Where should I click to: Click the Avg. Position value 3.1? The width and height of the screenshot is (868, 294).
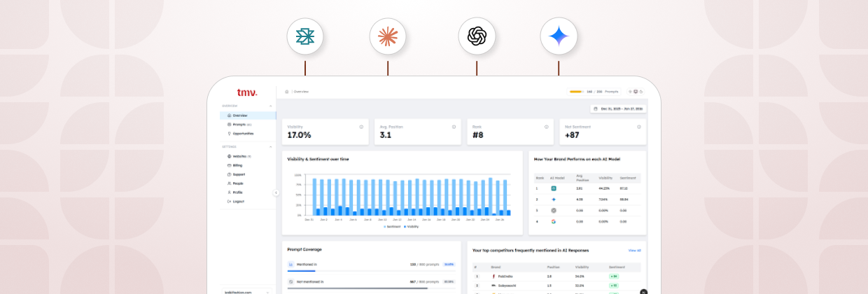click(386, 135)
